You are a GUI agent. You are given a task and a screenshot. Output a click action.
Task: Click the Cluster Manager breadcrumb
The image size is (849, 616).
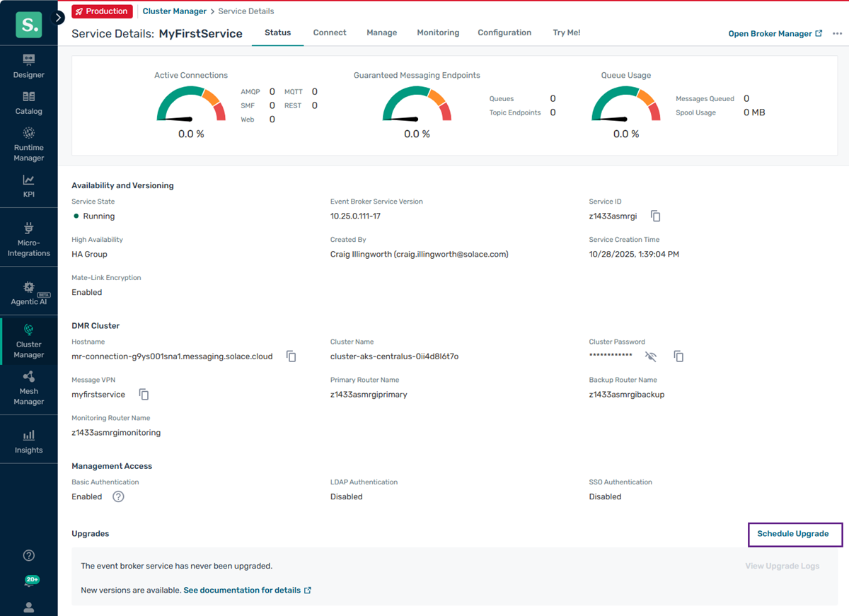(174, 11)
